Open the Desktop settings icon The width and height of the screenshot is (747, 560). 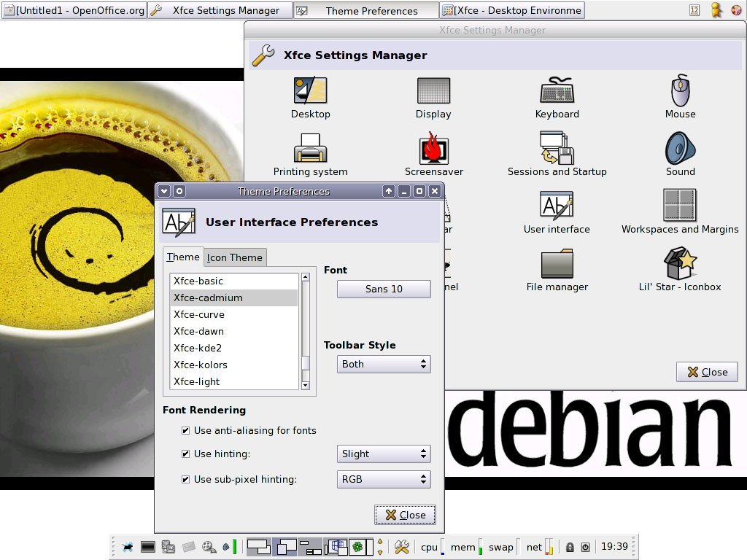[x=310, y=98]
